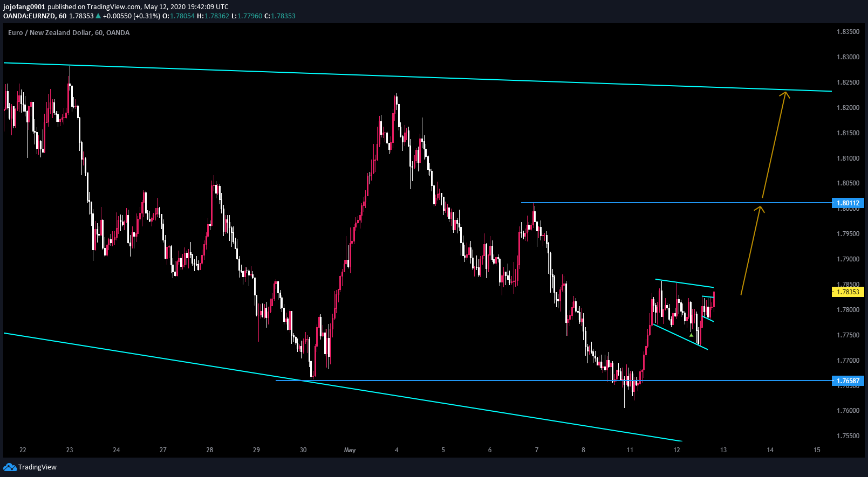The width and height of the screenshot is (868, 477).
Task: Click the O:1.78054 open value
Action: (x=179, y=16)
